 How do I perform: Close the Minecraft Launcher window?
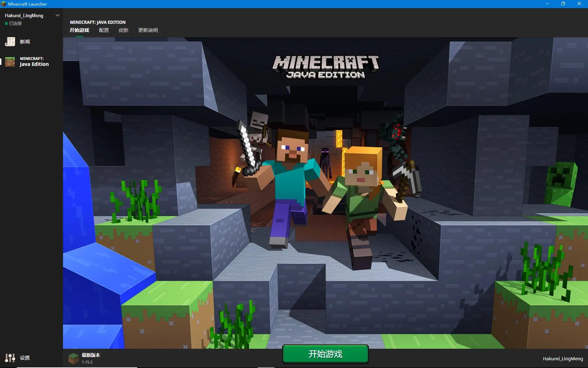click(579, 4)
